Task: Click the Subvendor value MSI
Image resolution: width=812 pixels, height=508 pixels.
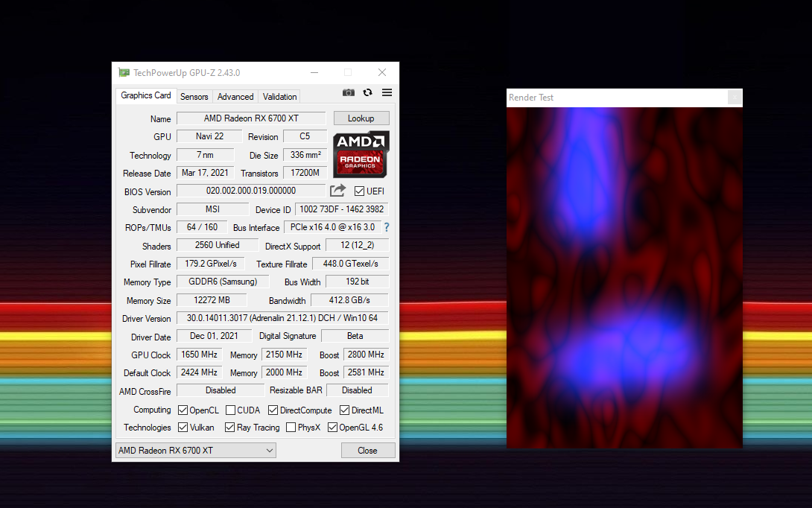Action: (x=213, y=209)
